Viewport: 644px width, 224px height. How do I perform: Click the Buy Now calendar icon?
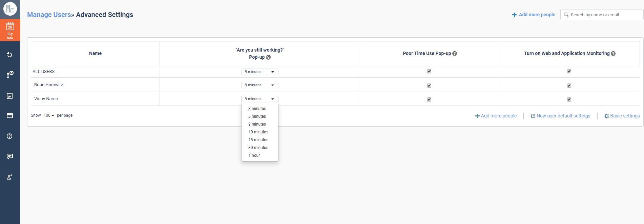[10, 30]
